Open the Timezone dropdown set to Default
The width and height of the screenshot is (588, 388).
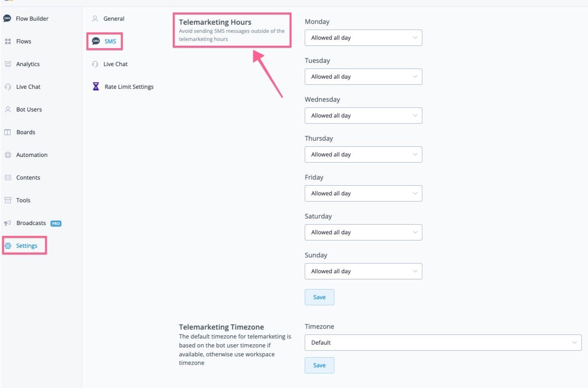point(443,343)
